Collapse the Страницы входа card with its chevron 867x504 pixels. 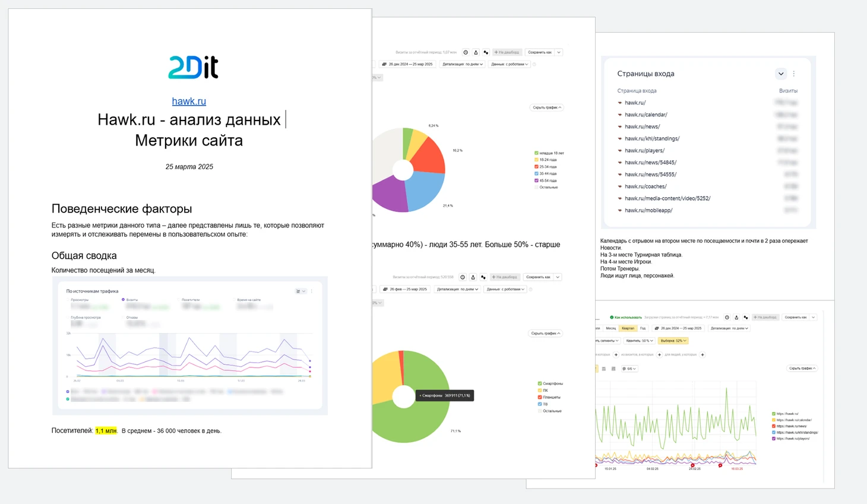pos(781,74)
